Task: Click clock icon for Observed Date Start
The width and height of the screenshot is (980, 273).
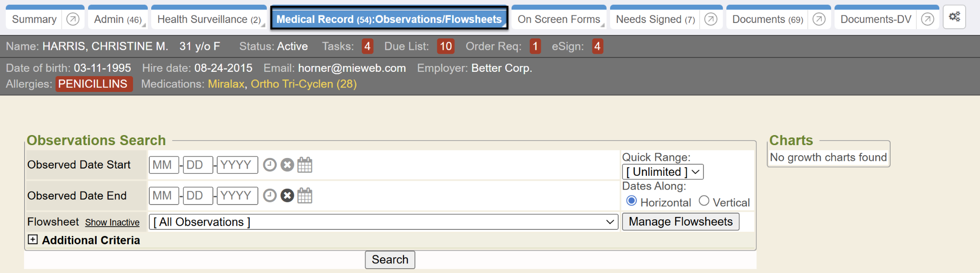Action: [x=270, y=165]
